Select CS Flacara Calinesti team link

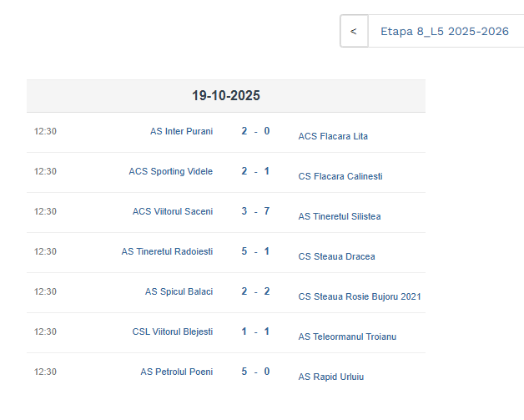click(x=340, y=176)
